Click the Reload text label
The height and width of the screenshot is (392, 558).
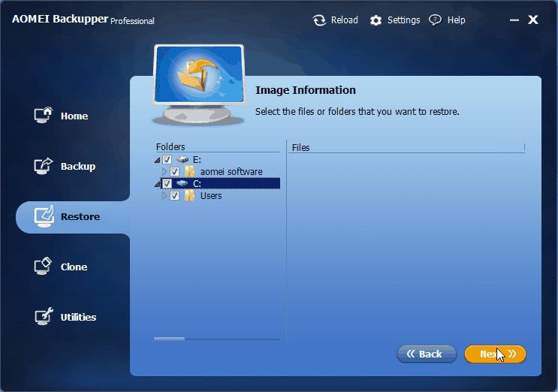coord(345,20)
